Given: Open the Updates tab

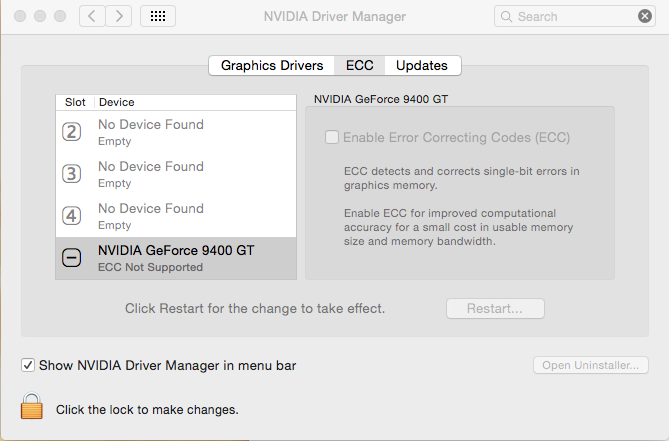Looking at the screenshot, I should [x=422, y=65].
